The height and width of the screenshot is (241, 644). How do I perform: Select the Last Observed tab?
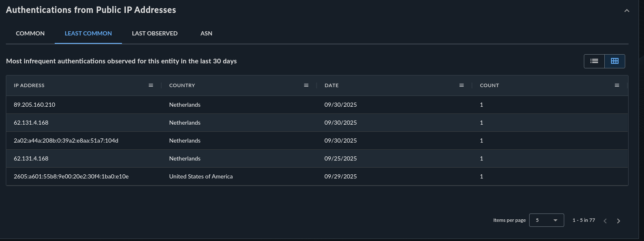pyautogui.click(x=155, y=33)
